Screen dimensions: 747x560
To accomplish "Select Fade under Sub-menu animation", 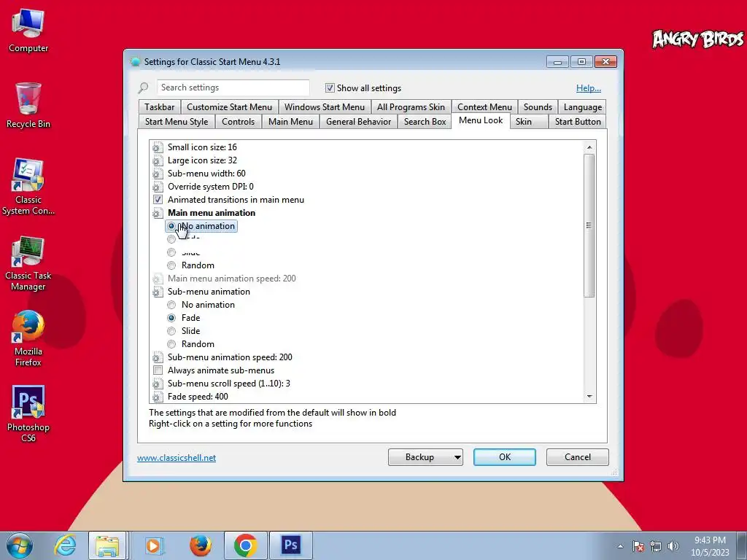I will 171,318.
